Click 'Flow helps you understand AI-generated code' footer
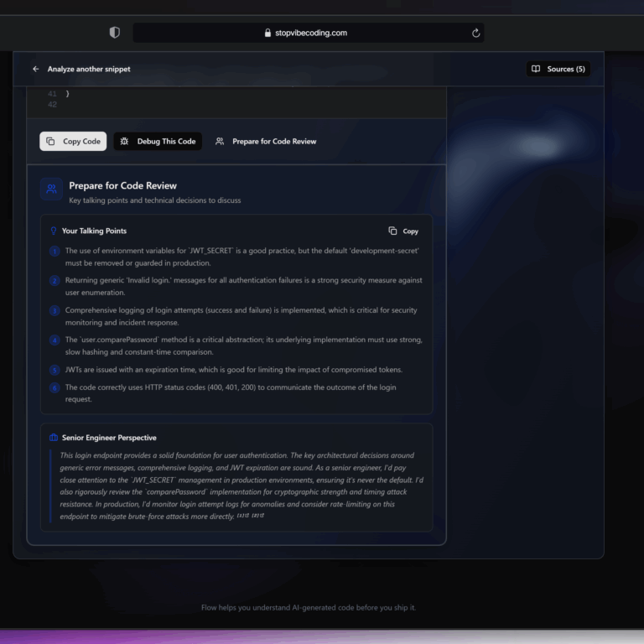This screenshot has width=644, height=644. coord(309,607)
